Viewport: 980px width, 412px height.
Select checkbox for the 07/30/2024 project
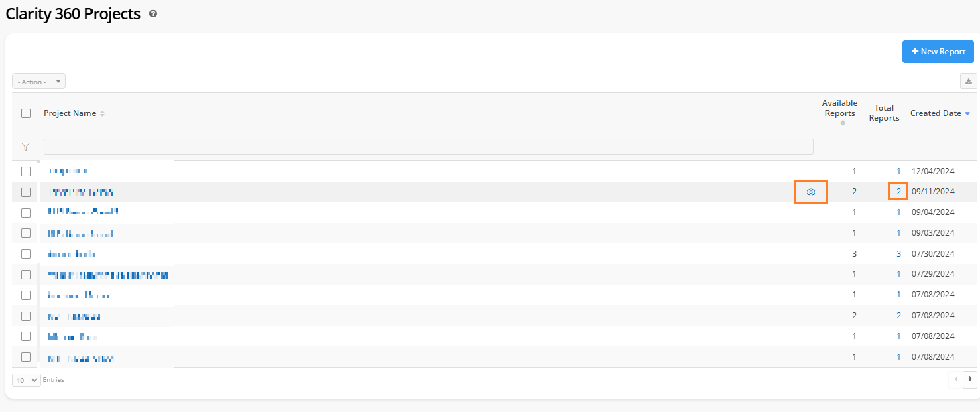coord(26,254)
